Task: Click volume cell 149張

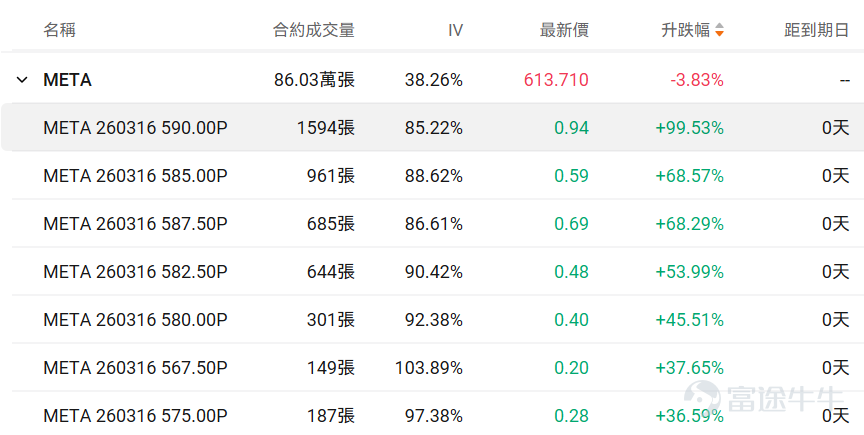Action: click(331, 368)
